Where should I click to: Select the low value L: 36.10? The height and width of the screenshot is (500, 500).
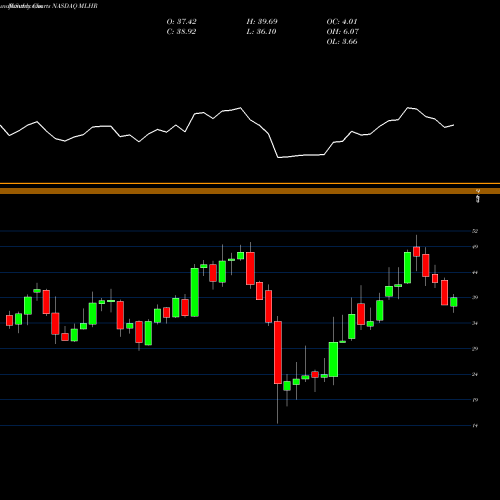point(261,32)
